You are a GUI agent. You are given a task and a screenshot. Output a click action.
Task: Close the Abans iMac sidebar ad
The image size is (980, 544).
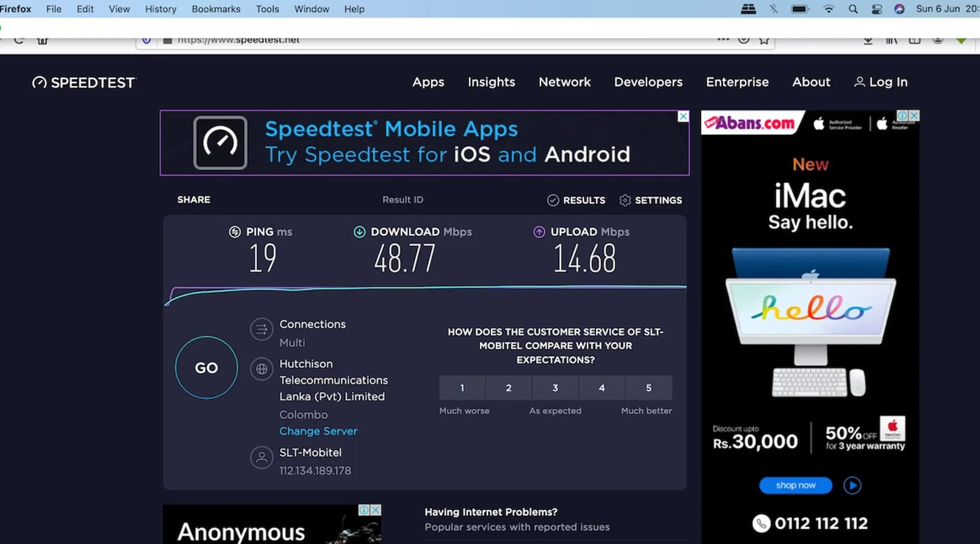pyautogui.click(x=915, y=116)
